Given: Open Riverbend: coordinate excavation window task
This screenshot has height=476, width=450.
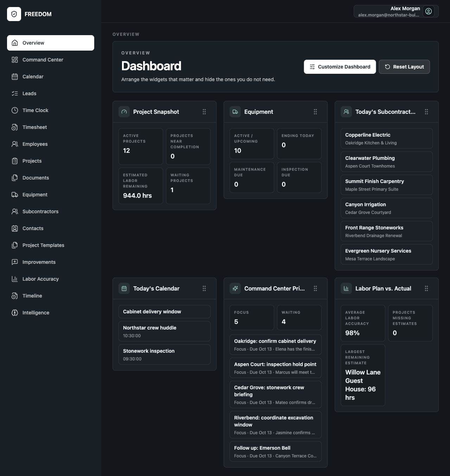Looking at the screenshot, I should click(276, 425).
